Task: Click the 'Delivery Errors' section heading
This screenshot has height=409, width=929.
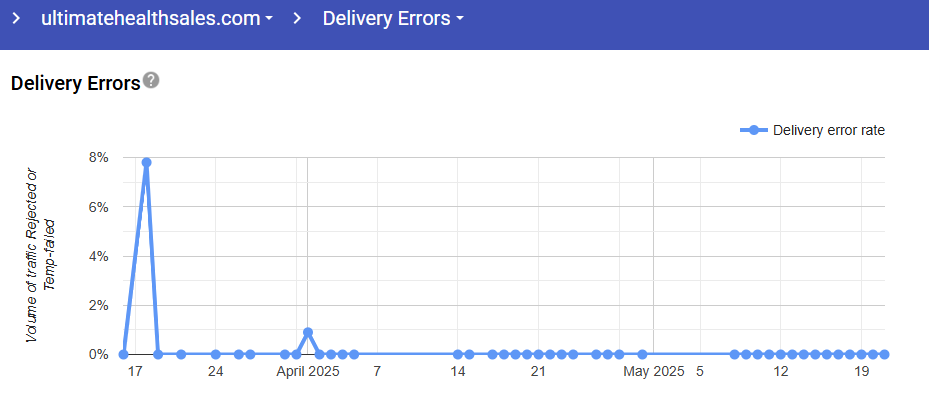Action: tap(75, 83)
